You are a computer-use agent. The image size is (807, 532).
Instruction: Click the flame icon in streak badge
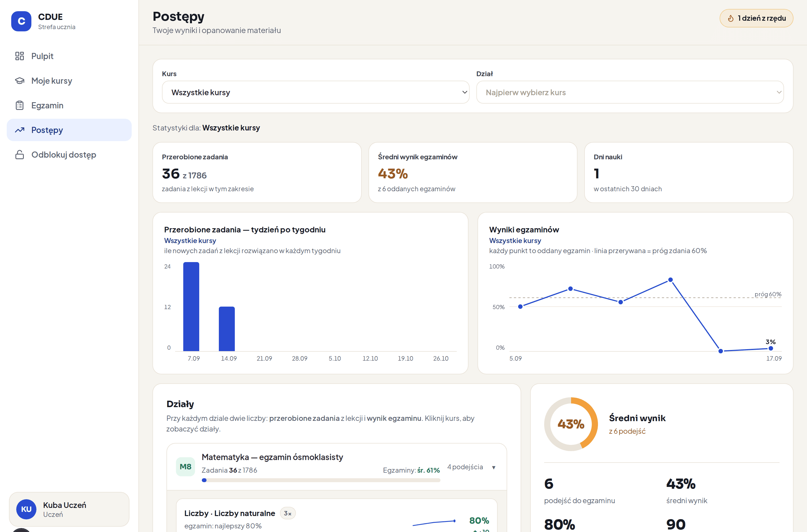click(731, 18)
